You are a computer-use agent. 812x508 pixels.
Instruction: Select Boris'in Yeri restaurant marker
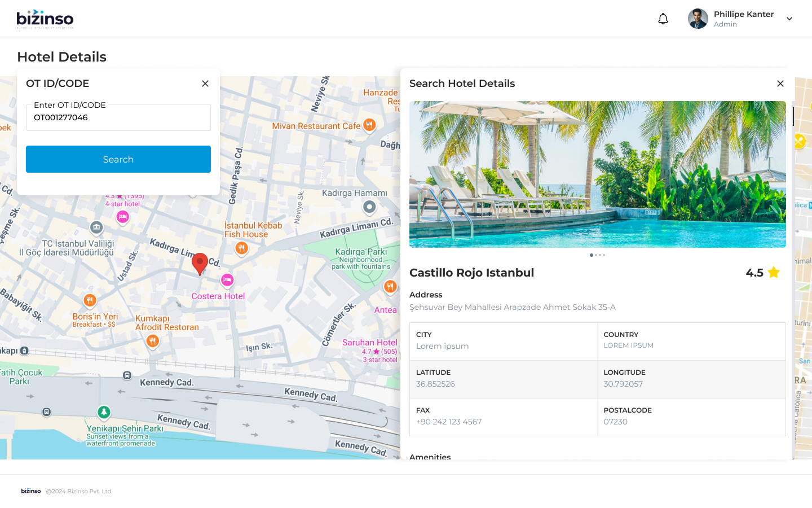90,300
